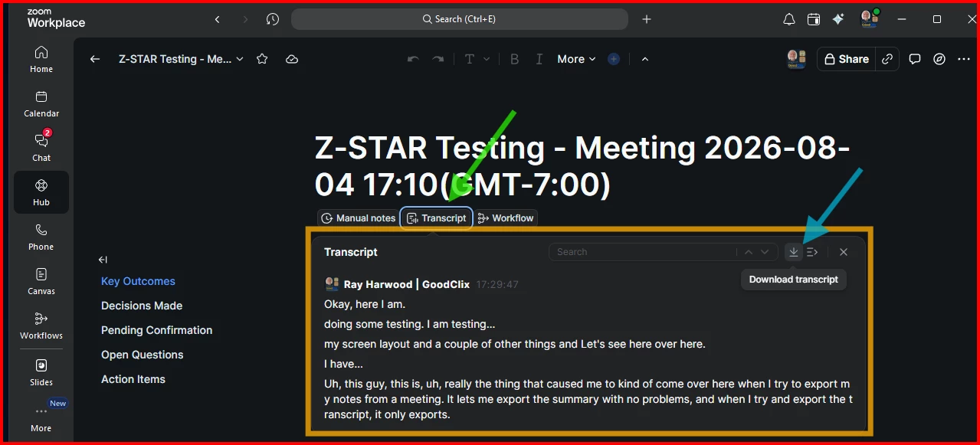Screen dimensions: 980x445
Task: Toggle italic formatting
Action: (x=539, y=59)
